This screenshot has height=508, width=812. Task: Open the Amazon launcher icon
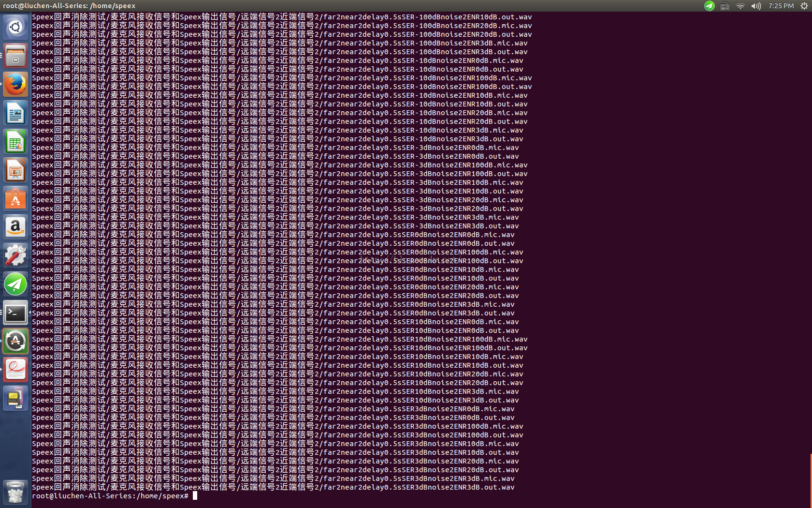[15, 227]
